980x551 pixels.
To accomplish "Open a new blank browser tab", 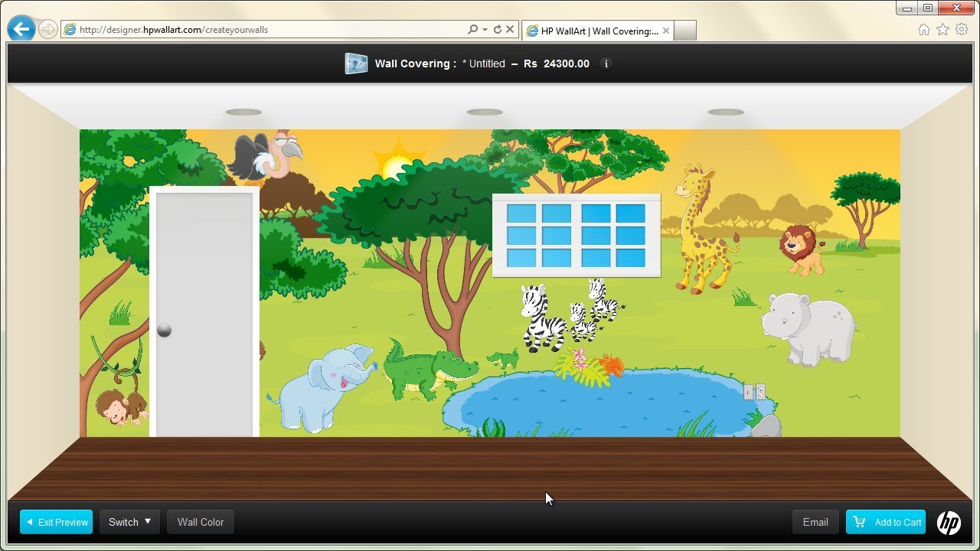I will (684, 31).
